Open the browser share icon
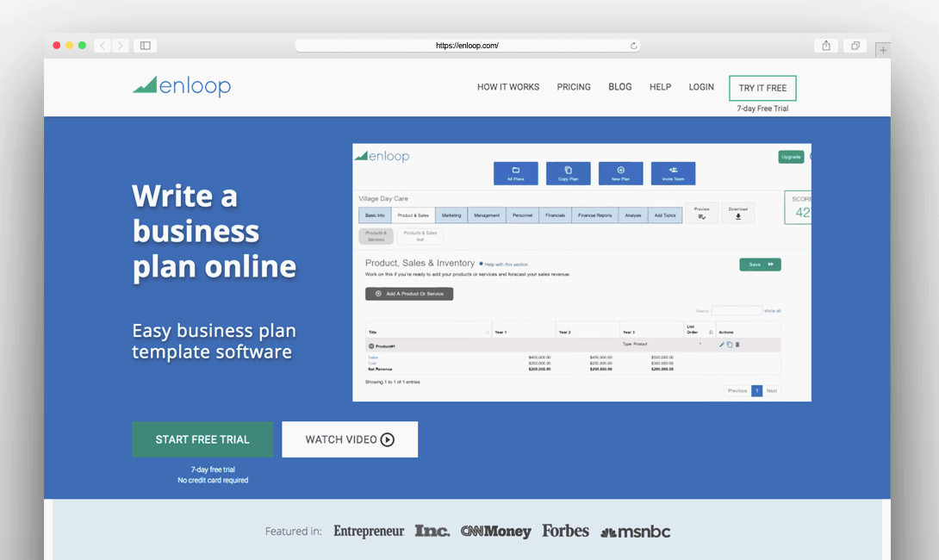 click(x=826, y=46)
